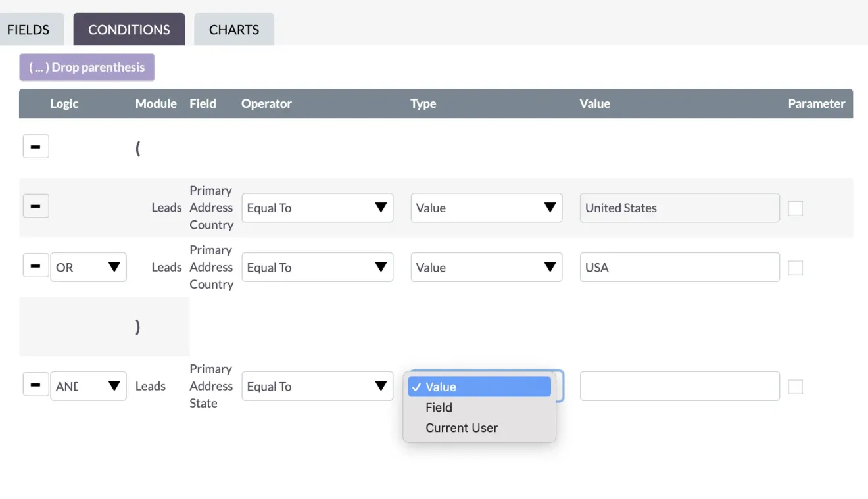Check the Parameter box on the State condition
Viewport: 868px width, 499px height.
click(796, 387)
